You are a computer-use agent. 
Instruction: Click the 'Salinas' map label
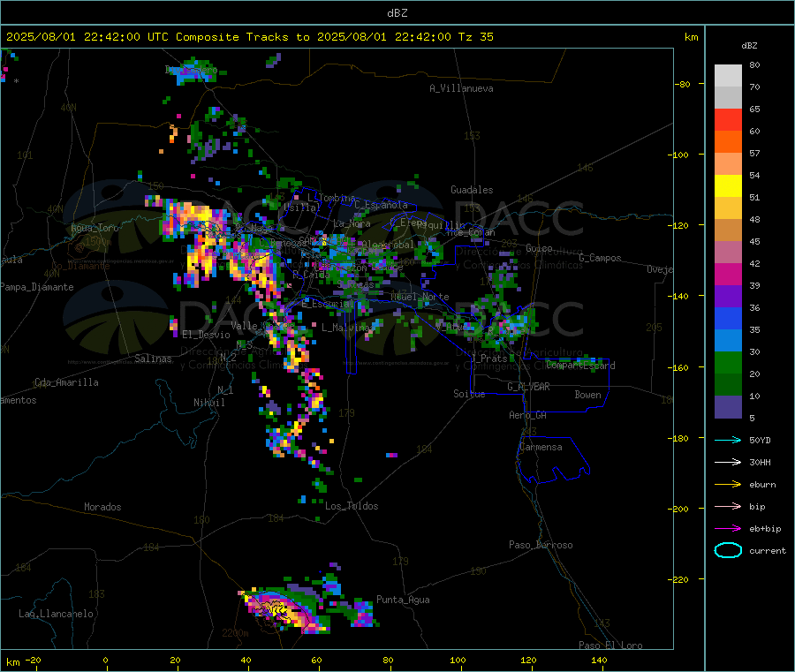[x=153, y=359]
